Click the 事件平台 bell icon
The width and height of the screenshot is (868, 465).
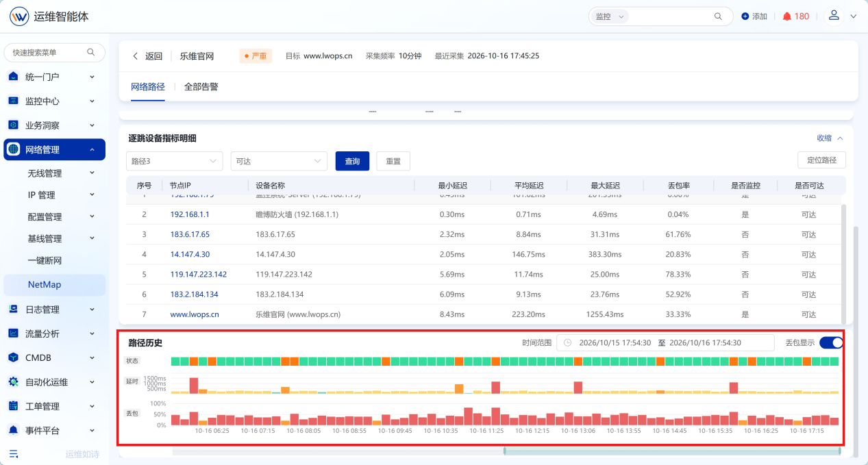[13, 430]
